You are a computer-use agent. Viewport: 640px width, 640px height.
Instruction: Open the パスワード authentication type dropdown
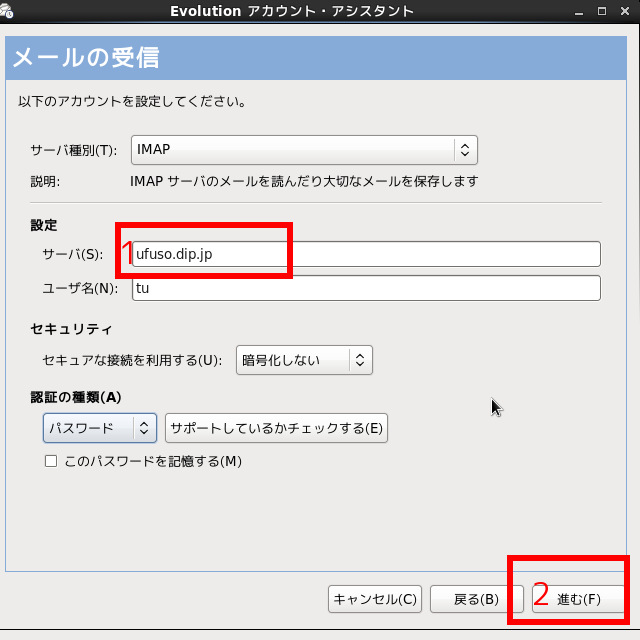click(x=100, y=429)
